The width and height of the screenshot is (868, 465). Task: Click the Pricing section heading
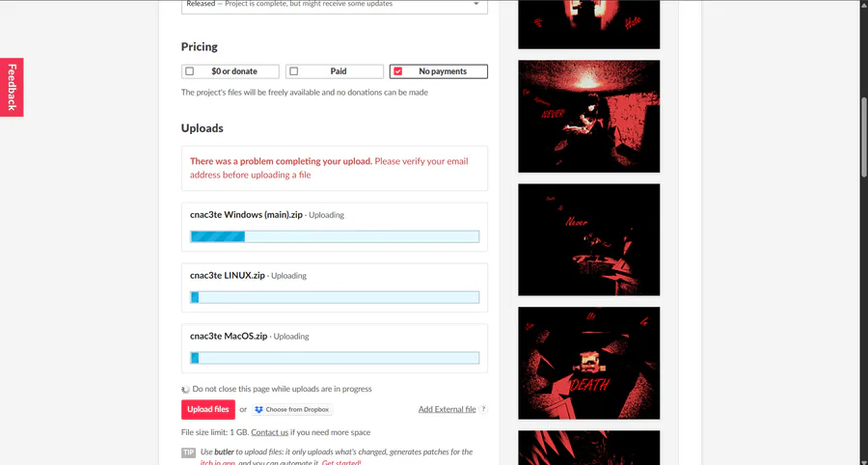point(200,46)
